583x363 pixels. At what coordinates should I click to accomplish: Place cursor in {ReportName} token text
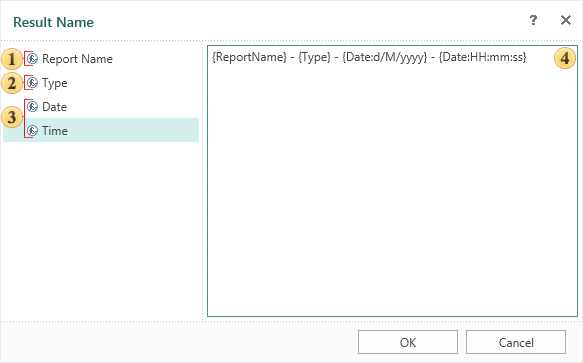point(249,57)
